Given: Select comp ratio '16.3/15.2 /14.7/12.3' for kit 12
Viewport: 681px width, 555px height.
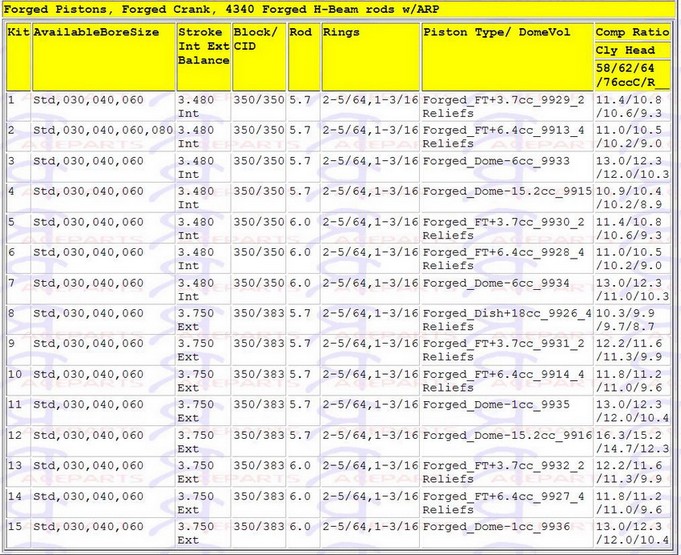Looking at the screenshot, I should point(632,442).
